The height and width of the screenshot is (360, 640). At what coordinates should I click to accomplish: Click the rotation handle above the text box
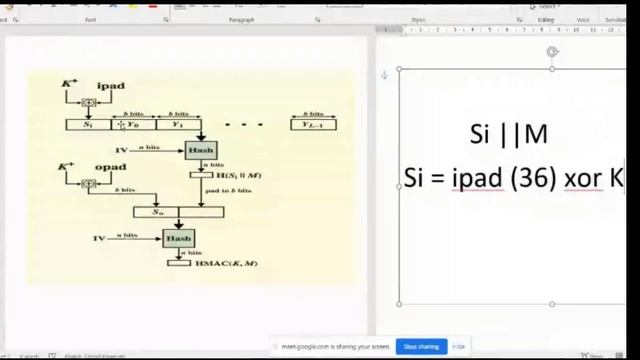click(552, 52)
